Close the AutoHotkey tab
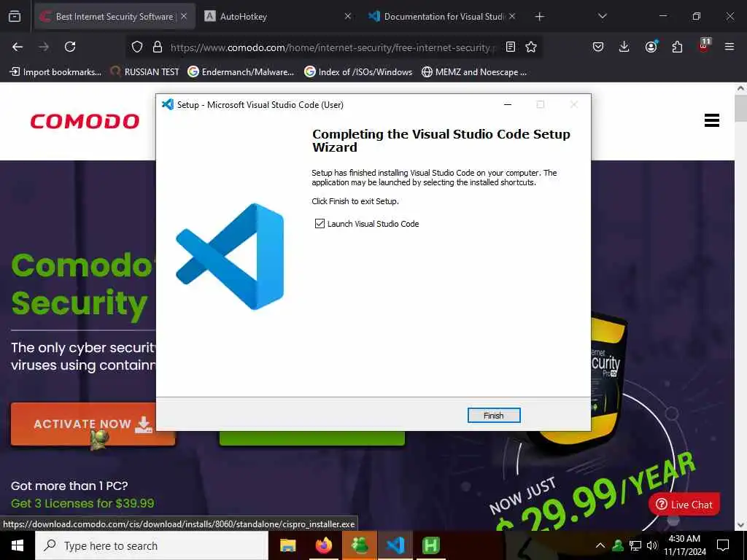Image resolution: width=747 pixels, height=560 pixels. click(348, 17)
